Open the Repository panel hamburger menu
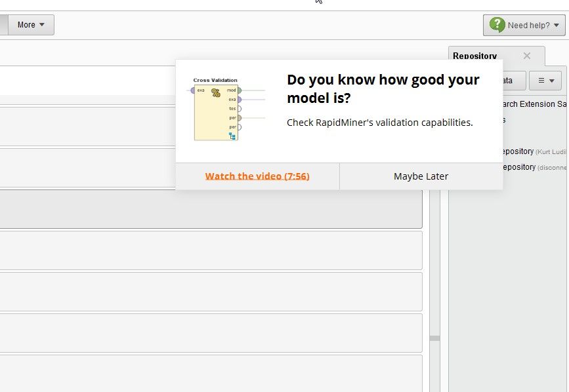Screen dimensions: 569x392 click(x=545, y=81)
